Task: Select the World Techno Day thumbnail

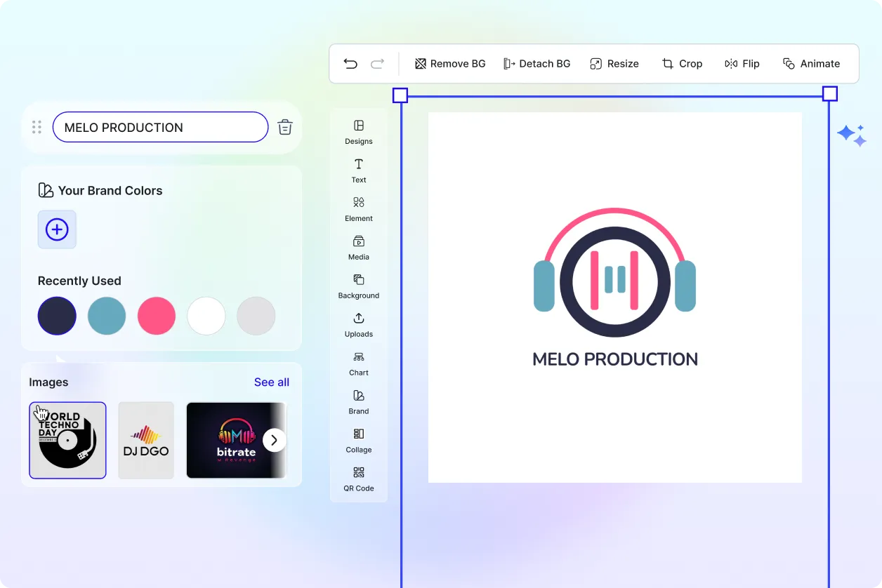Action: 67,440
